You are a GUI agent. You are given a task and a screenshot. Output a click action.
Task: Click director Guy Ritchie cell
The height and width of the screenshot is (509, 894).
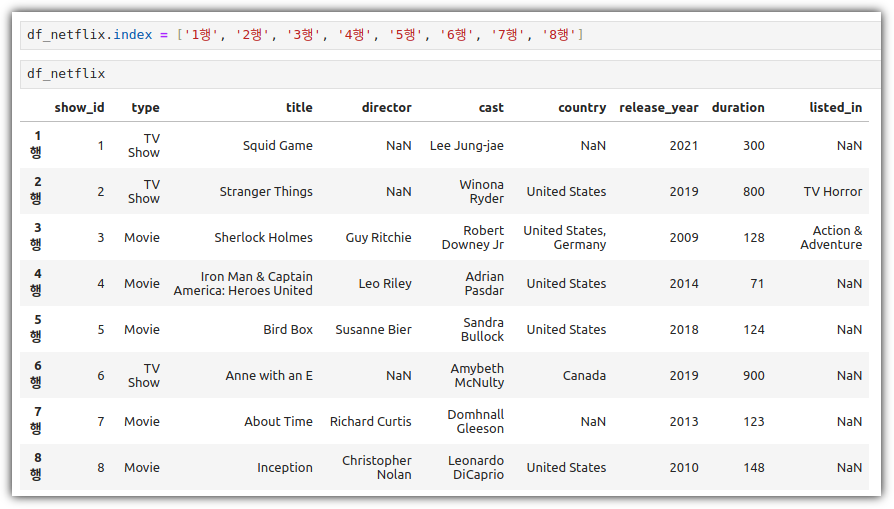click(x=379, y=238)
